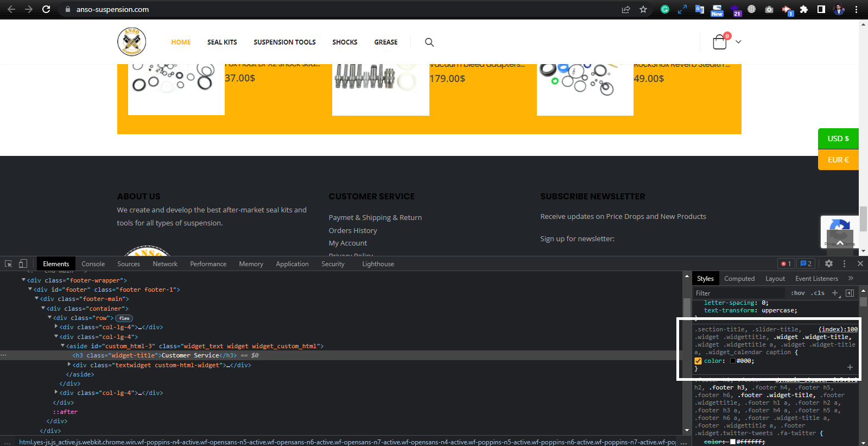Click the 179.00$ product thumbnail image

(381, 90)
